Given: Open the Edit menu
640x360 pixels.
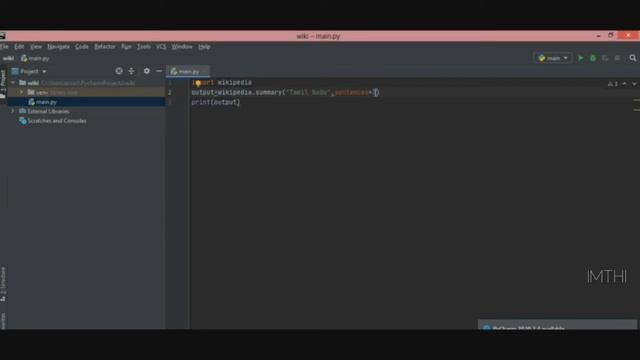Looking at the screenshot, I should [19, 47].
